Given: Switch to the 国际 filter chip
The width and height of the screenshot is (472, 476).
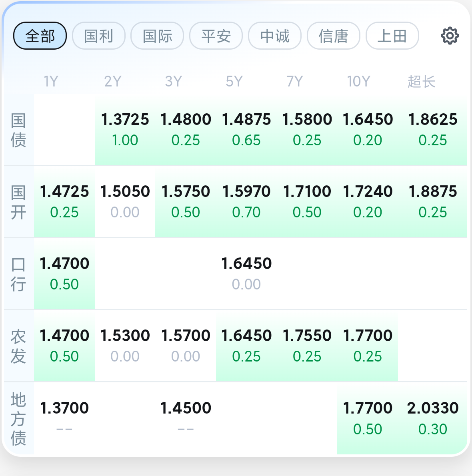Looking at the screenshot, I should [158, 36].
